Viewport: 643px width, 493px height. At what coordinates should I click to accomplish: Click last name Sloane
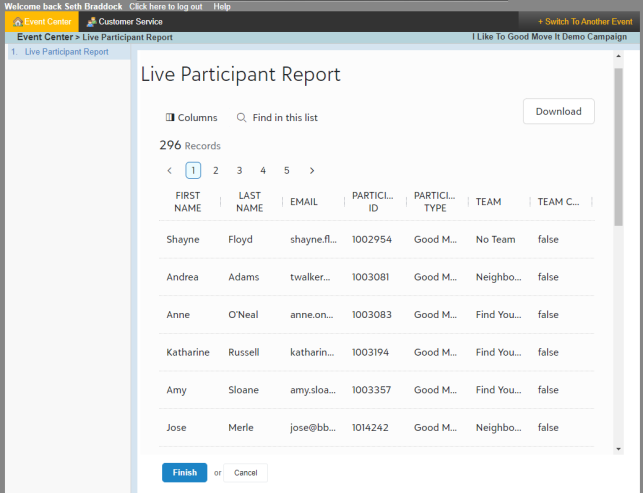(x=244, y=390)
